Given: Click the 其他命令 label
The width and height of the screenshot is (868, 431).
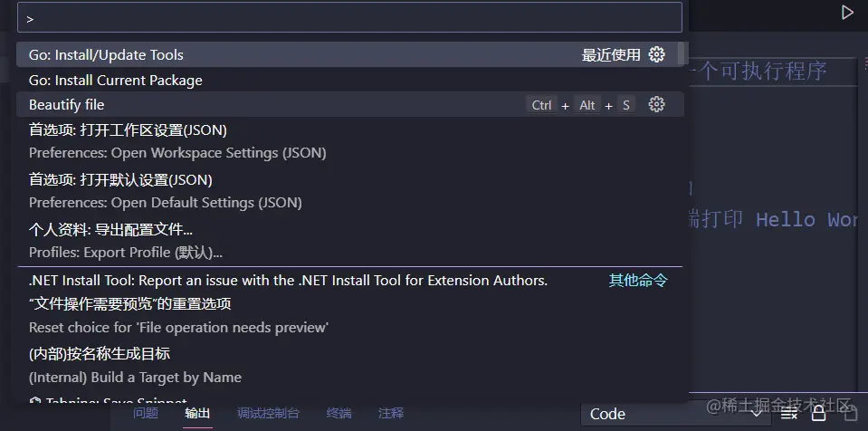Looking at the screenshot, I should (x=638, y=281).
